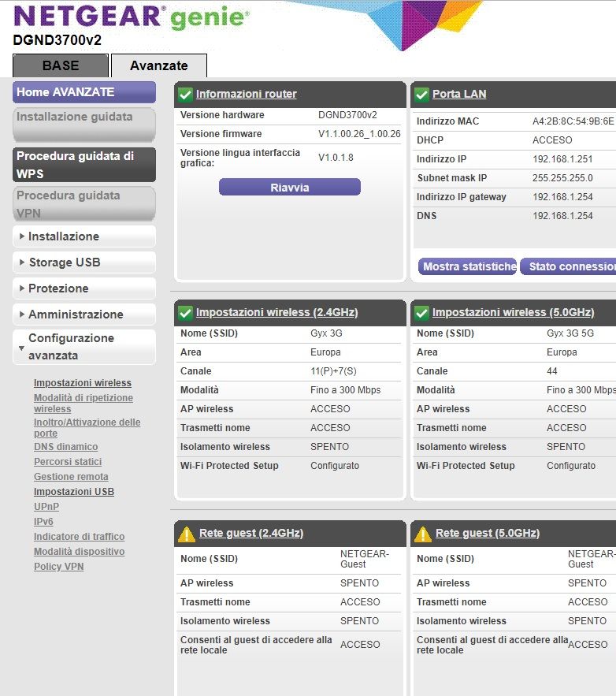Open Inoltro/Attivazione delle porte link
The height and width of the screenshot is (696, 616).
(x=87, y=427)
